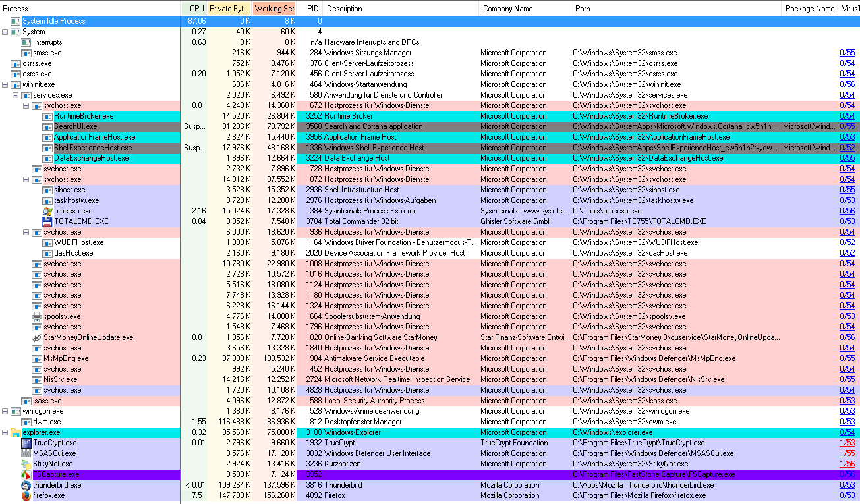Collapse the services.exe subtree
The image size is (860, 504).
coord(16,95)
